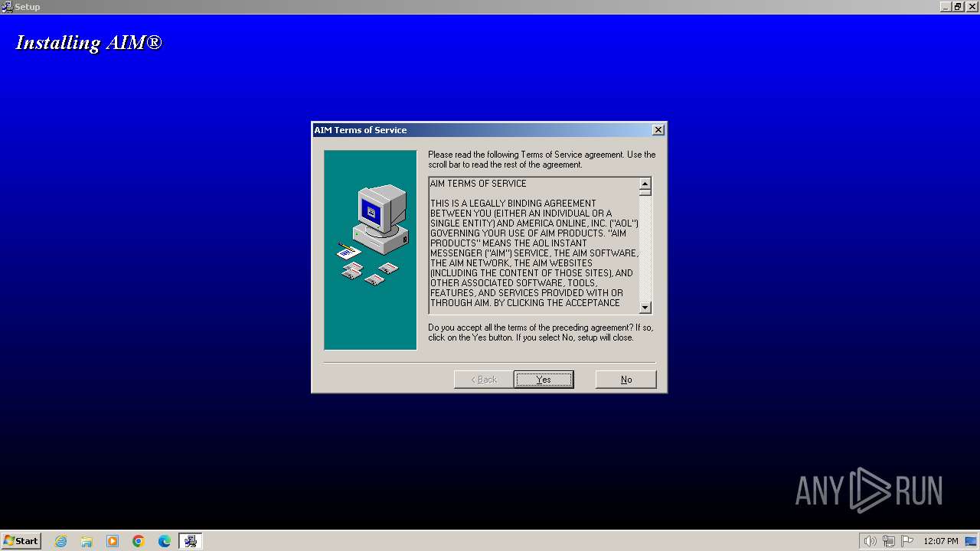Click the scroll up arrow in agreement box
Image resolution: width=980 pixels, height=551 pixels.
(645, 184)
